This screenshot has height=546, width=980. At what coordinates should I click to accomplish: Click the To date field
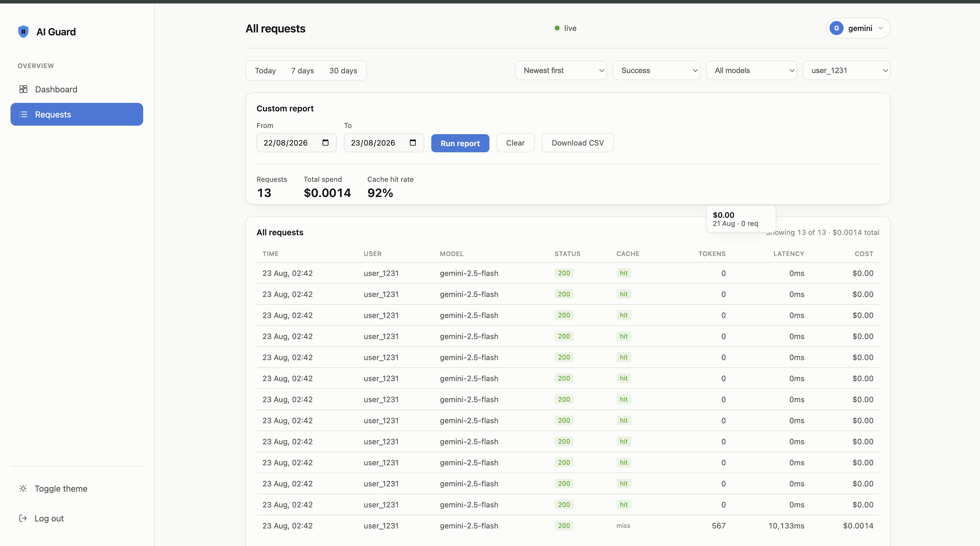click(x=384, y=143)
